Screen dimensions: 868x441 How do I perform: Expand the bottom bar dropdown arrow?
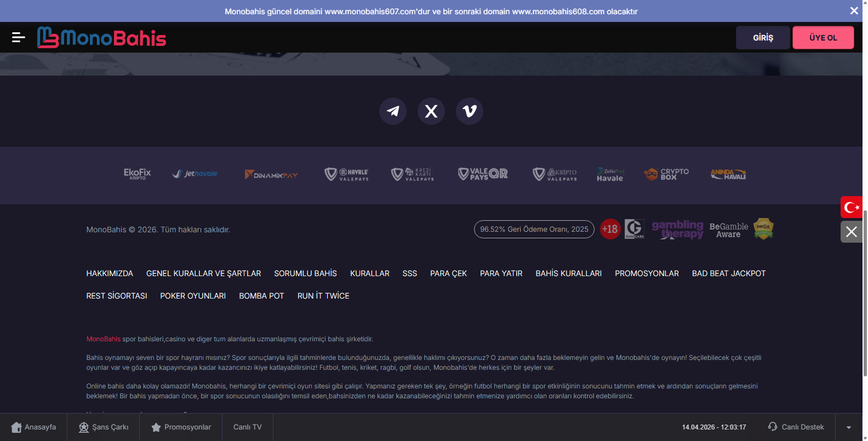coord(849,427)
